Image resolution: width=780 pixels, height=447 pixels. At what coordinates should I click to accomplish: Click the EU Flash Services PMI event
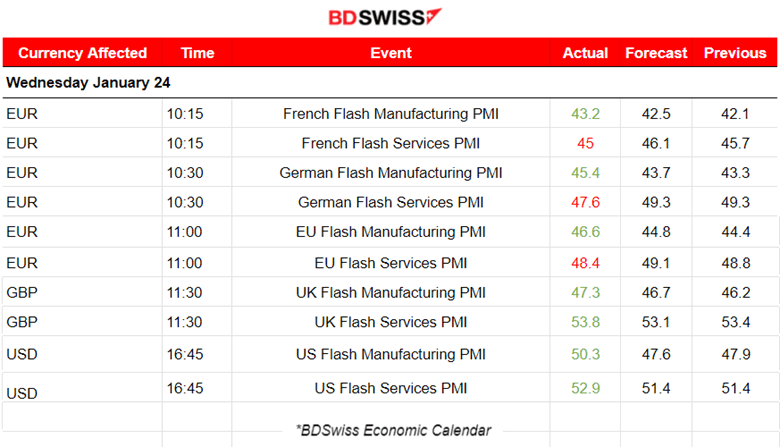(x=391, y=263)
